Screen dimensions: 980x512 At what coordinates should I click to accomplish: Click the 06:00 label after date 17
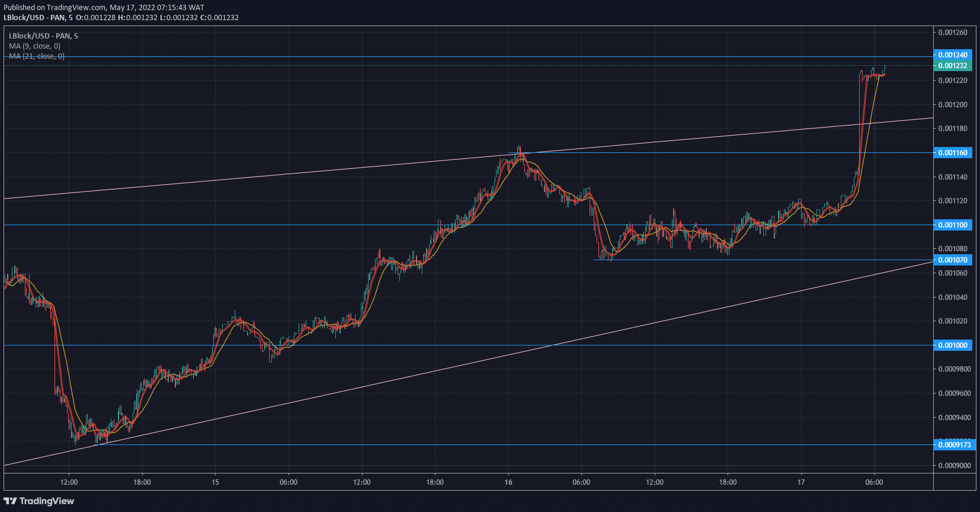(874, 482)
